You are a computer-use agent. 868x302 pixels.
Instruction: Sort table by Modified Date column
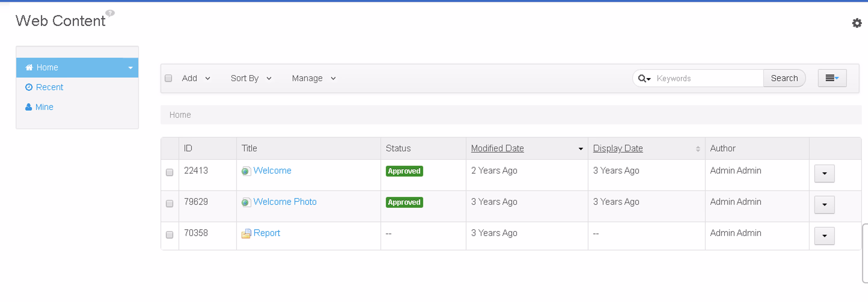497,149
